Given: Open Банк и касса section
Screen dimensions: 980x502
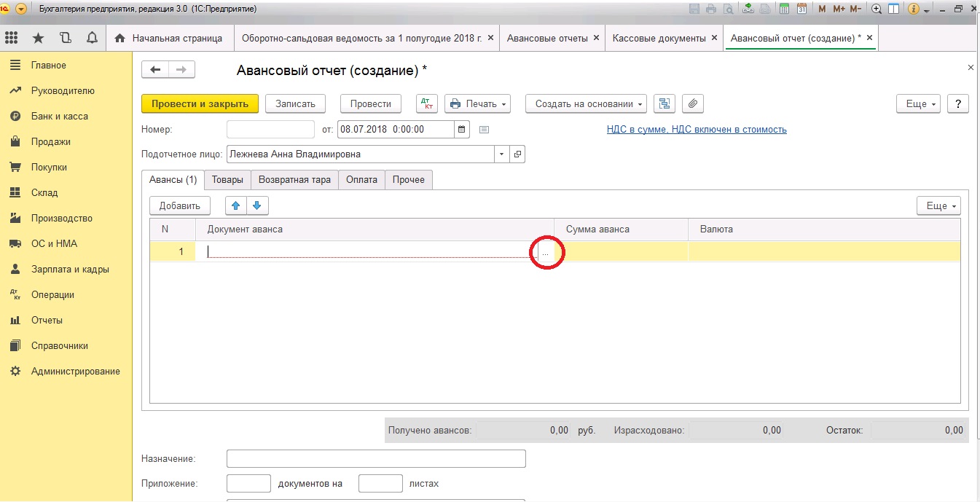Looking at the screenshot, I should 59,117.
